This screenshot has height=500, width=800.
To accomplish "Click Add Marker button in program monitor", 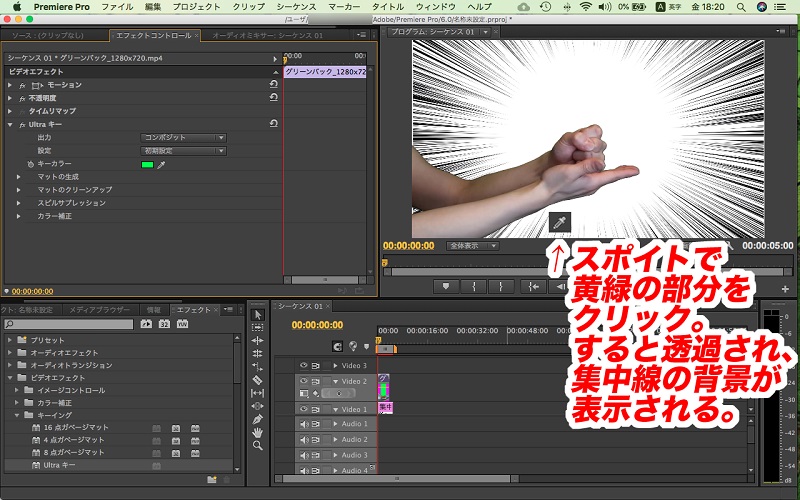I will (445, 287).
